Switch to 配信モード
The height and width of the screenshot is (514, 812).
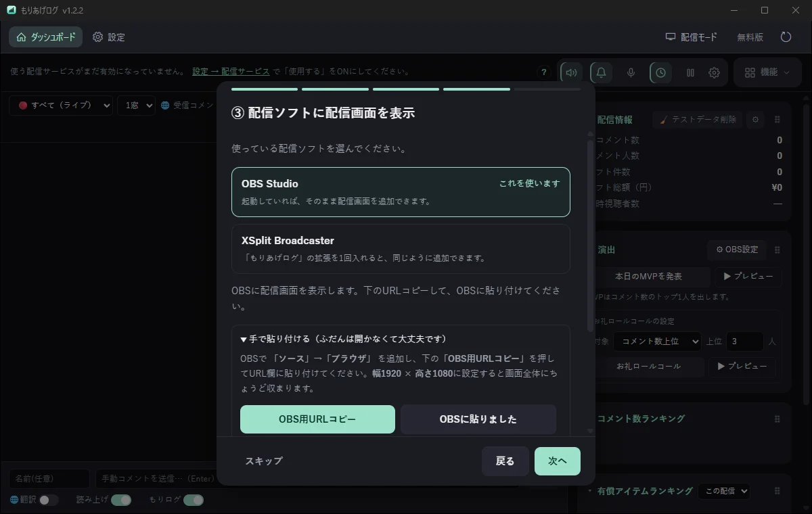[x=692, y=37]
